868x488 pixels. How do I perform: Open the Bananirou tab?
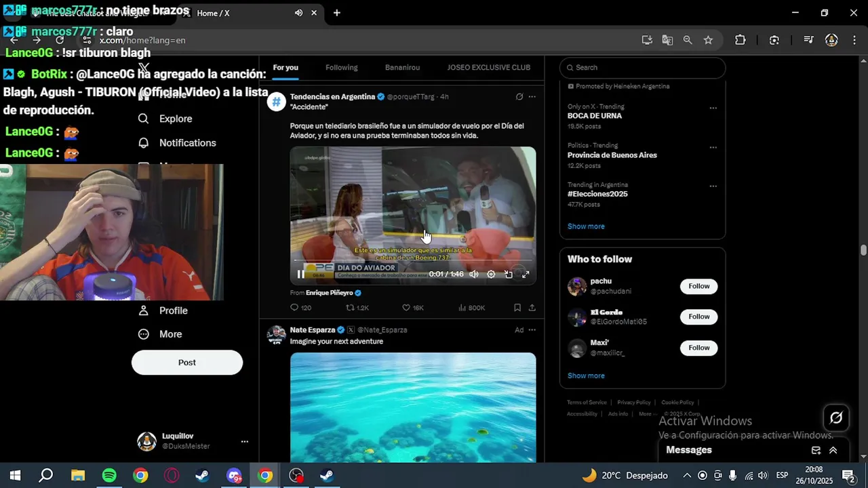point(402,68)
